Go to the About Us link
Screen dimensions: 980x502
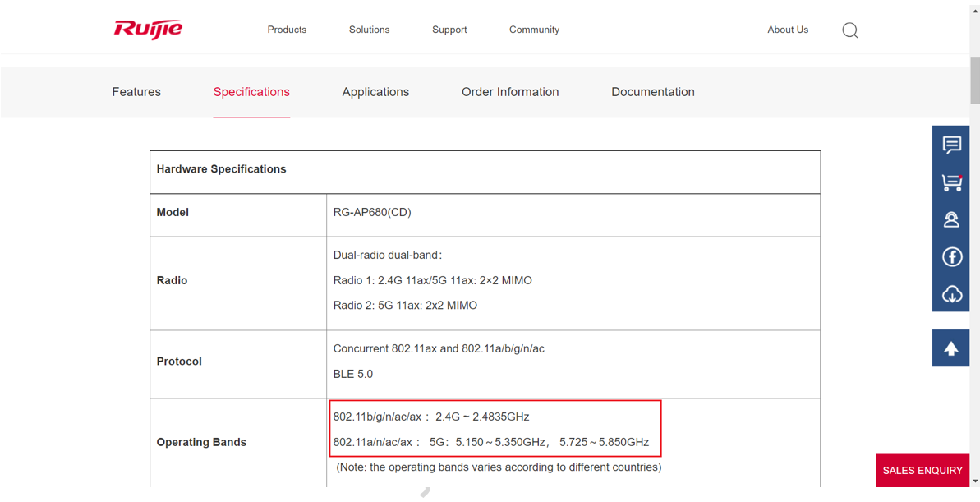tap(787, 30)
